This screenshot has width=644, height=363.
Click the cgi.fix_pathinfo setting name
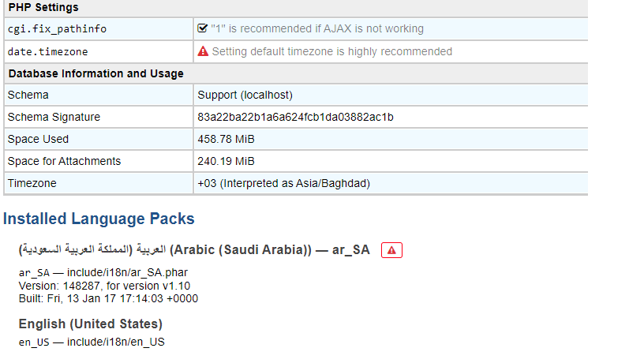coord(57,28)
